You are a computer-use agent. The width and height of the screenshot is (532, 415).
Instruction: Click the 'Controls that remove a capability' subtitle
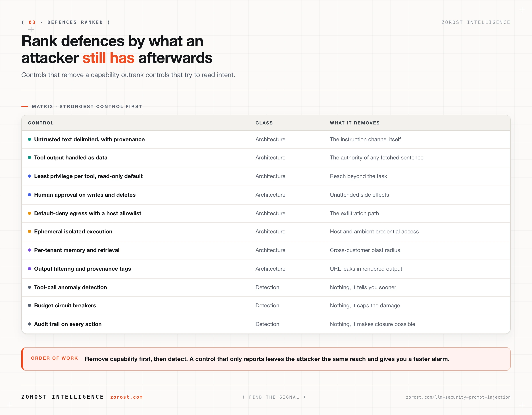pyautogui.click(x=128, y=75)
